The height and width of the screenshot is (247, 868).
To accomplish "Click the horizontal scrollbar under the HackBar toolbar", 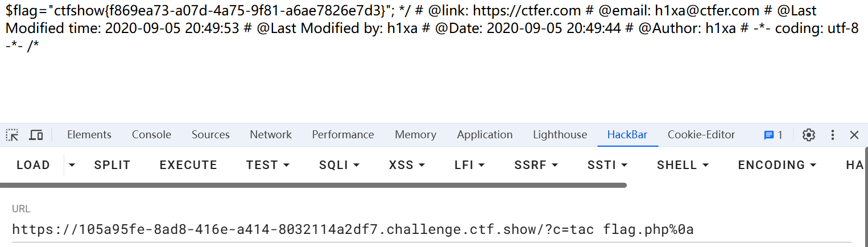I will 313,185.
